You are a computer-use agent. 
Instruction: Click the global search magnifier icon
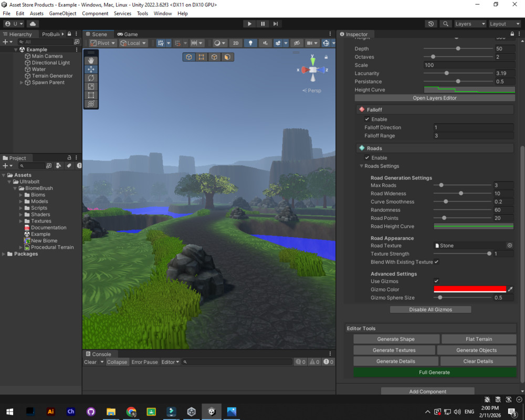(446, 24)
